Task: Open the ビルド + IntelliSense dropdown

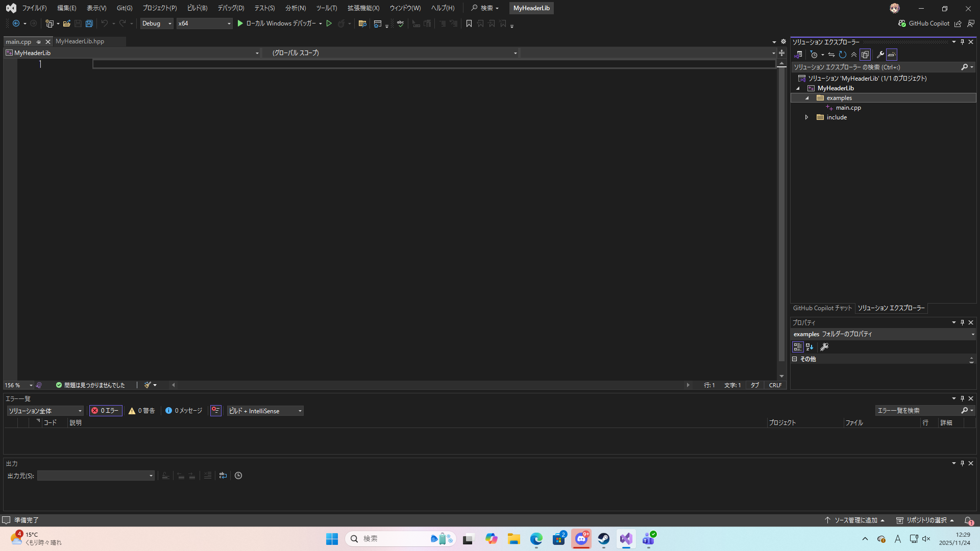Action: pyautogui.click(x=265, y=411)
